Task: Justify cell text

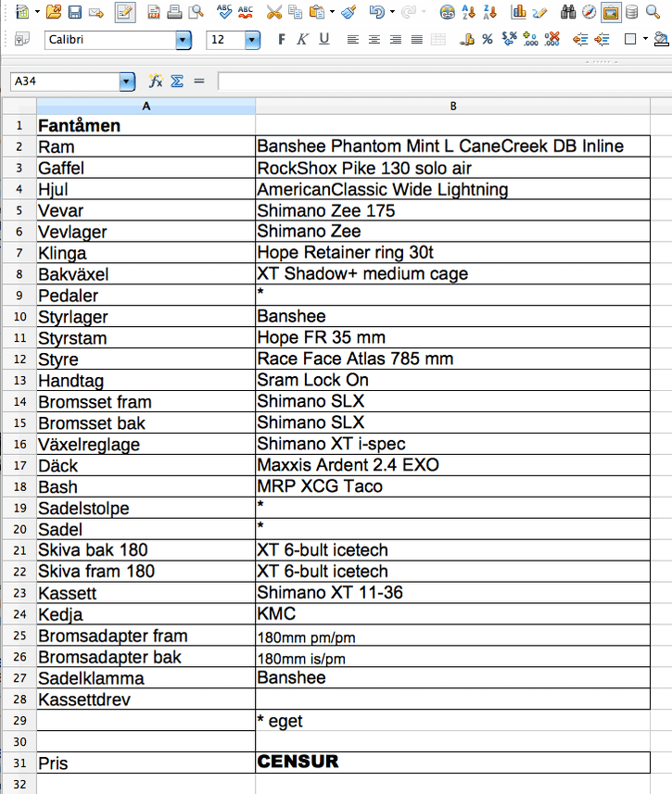Action: click(x=416, y=39)
